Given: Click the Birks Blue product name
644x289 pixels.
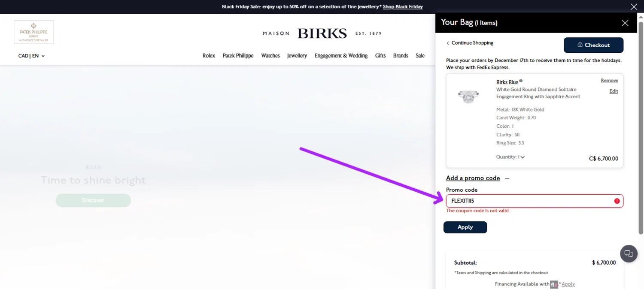Looking at the screenshot, I should pos(509,82).
